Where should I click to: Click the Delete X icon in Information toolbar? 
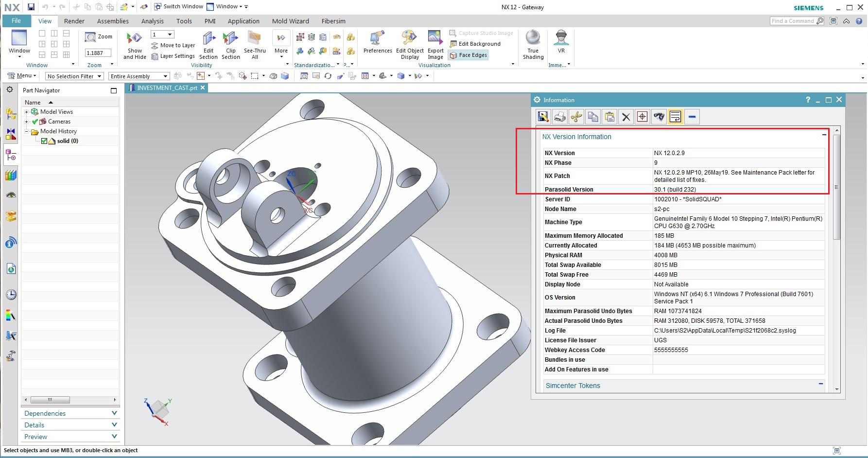[626, 117]
